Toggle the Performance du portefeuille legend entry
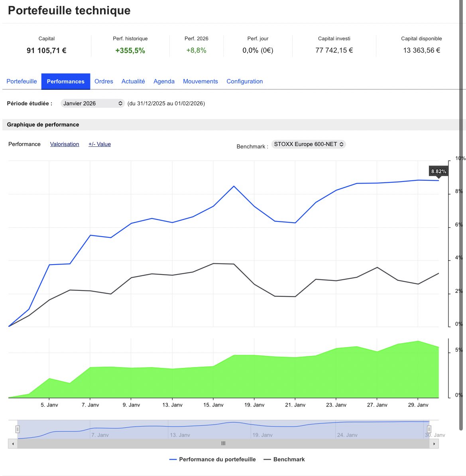This screenshot has width=466, height=476. (x=218, y=459)
